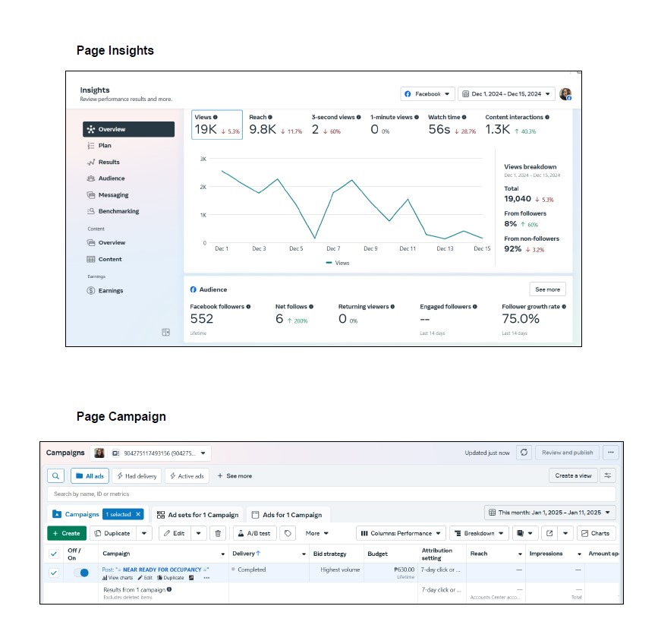This screenshot has width=658, height=644.
Task: Toggle the Views legend item under chart
Action: (x=338, y=264)
